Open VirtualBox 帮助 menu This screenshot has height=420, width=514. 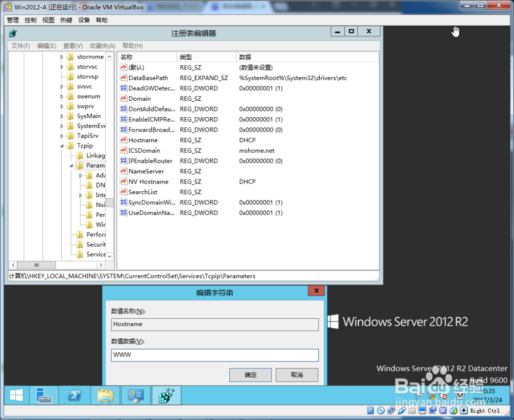coord(102,20)
